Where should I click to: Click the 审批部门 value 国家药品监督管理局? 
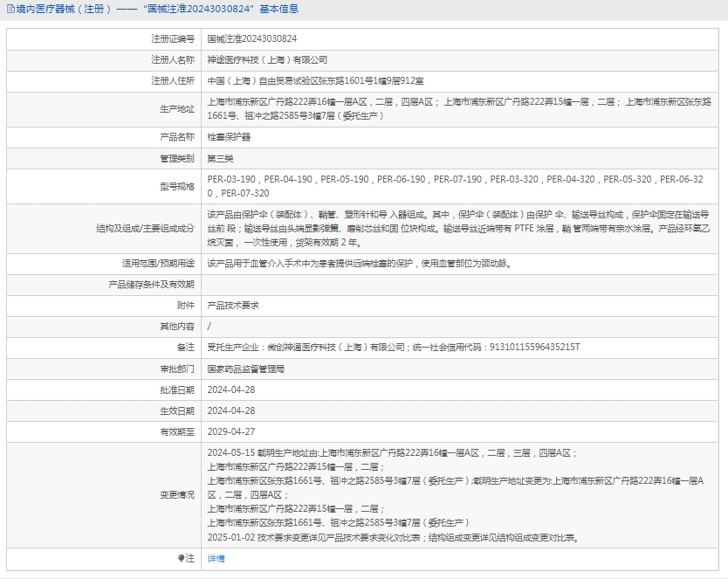(245, 369)
